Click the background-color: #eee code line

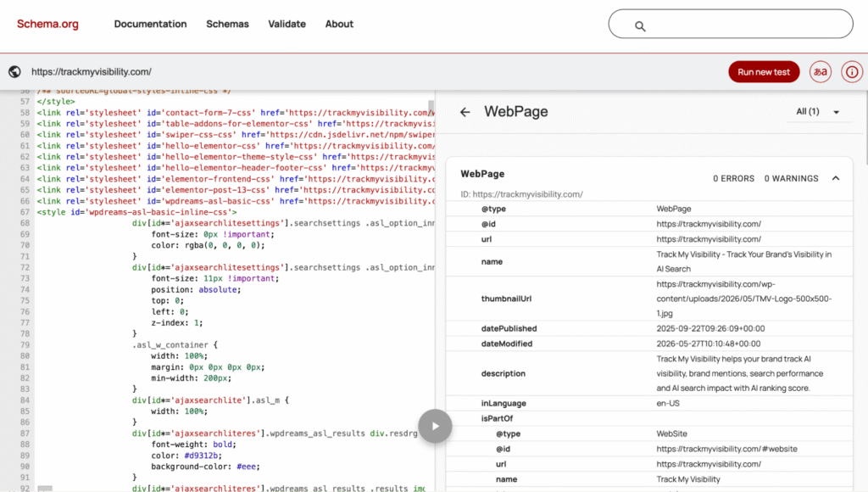click(205, 467)
